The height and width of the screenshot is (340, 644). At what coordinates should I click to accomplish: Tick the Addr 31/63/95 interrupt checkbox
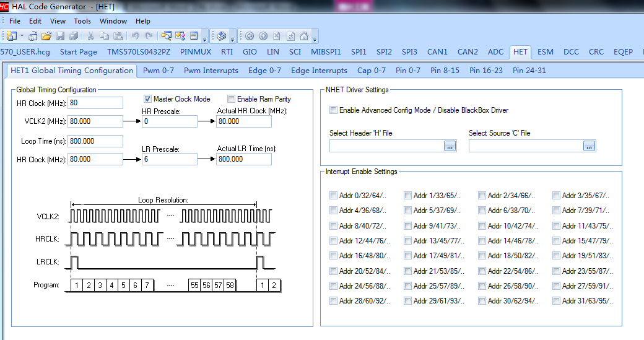point(556,300)
